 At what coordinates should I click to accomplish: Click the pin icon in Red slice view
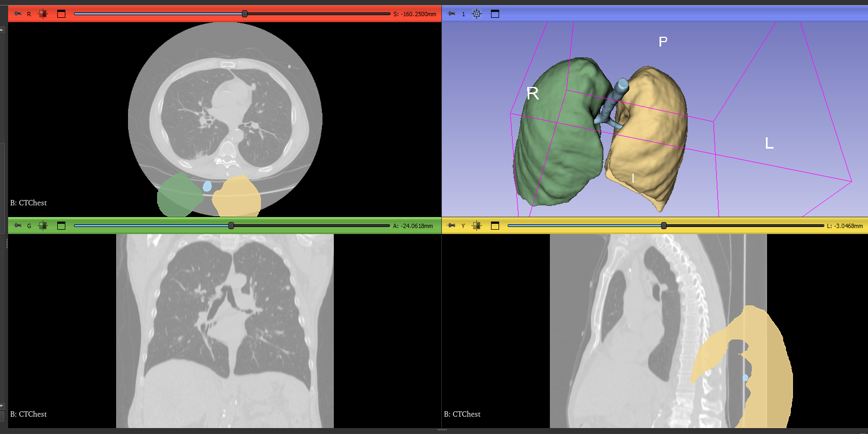click(x=17, y=14)
